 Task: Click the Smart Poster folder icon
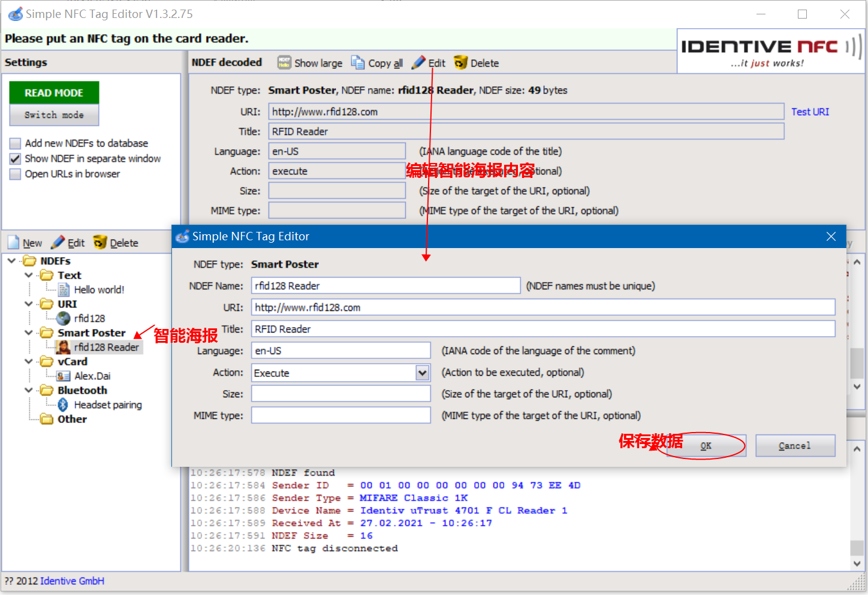coord(47,333)
